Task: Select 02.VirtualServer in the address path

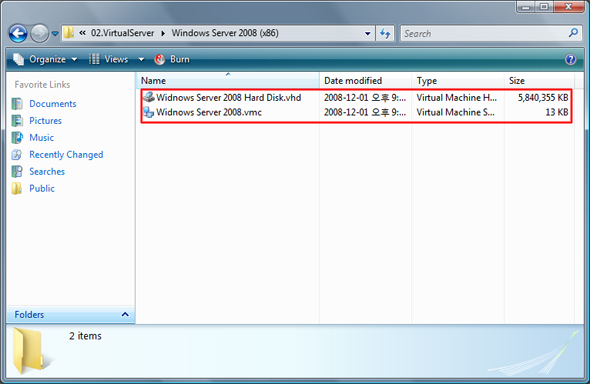Action: click(122, 33)
